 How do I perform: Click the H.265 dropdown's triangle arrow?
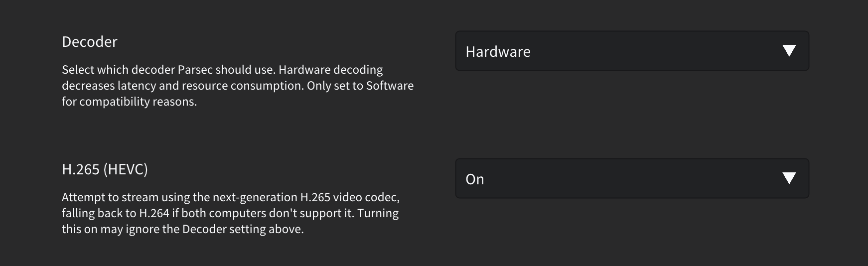tap(789, 178)
